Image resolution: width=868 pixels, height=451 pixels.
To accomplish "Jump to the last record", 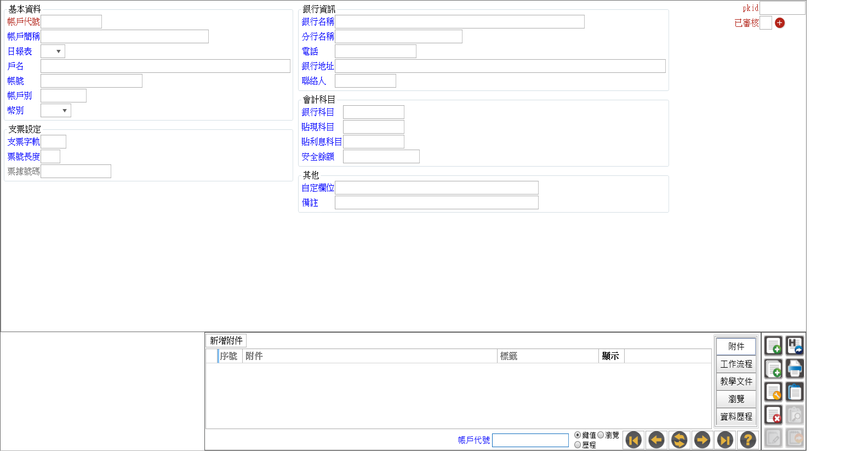I will [x=725, y=439].
